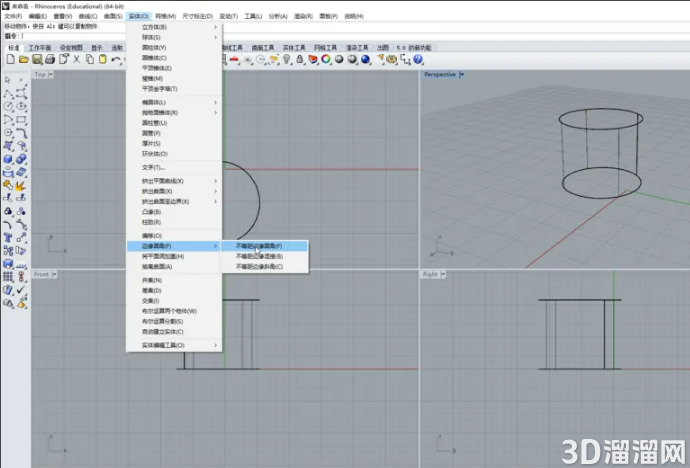The image size is (690, 468).
Task: Select the Rectangle tool in sidebar
Action: click(21, 119)
